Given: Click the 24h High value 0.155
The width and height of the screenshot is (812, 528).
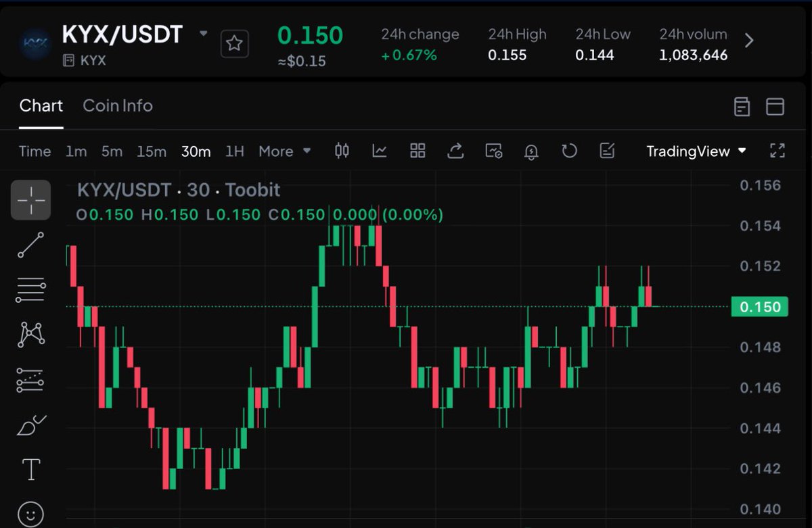Looking at the screenshot, I should click(507, 55).
